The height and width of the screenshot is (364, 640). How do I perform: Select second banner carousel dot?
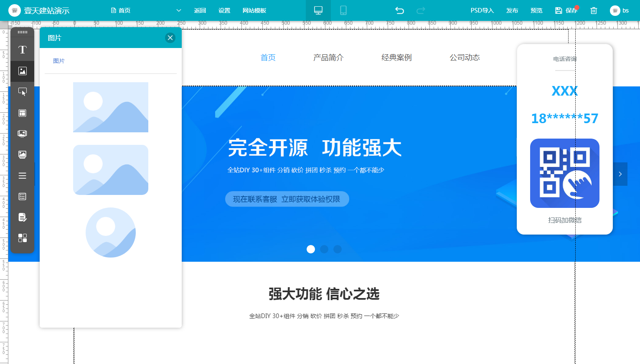click(324, 249)
